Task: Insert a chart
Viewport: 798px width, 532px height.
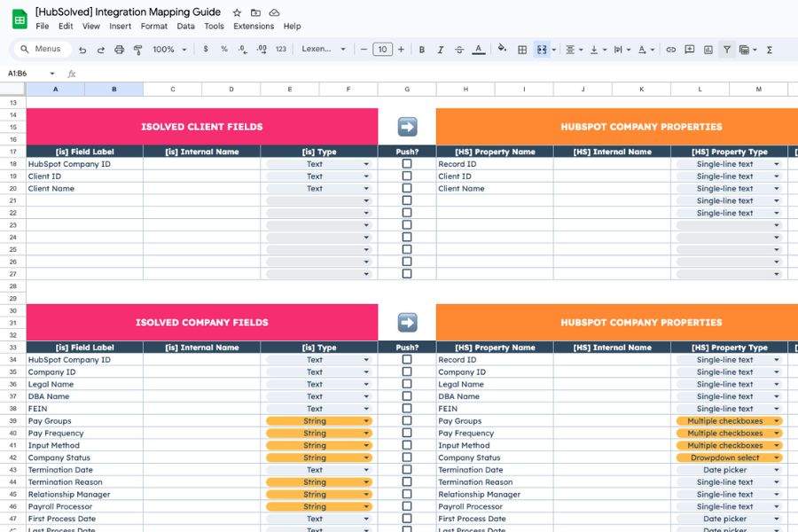Action: (708, 50)
